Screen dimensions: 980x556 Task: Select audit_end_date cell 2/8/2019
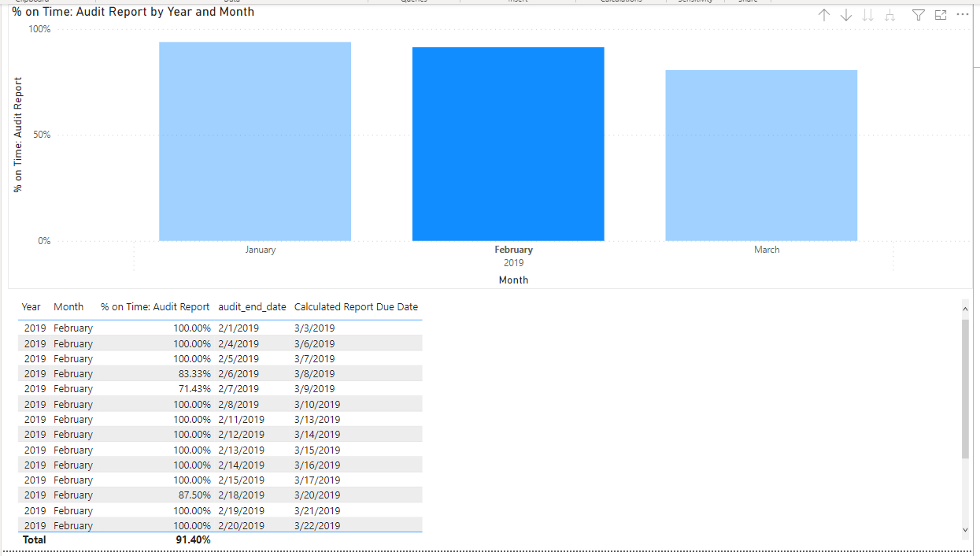tap(239, 405)
